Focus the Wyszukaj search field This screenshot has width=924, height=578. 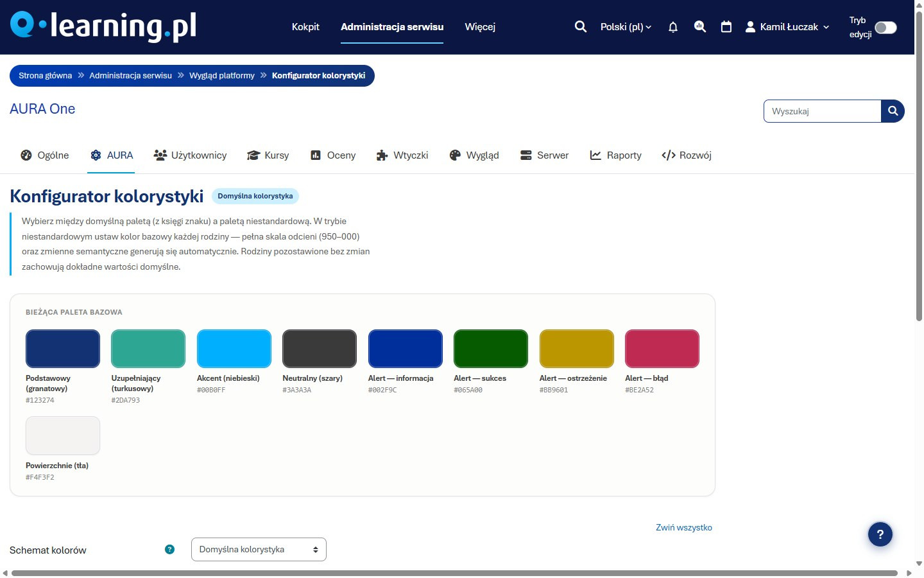pos(823,111)
